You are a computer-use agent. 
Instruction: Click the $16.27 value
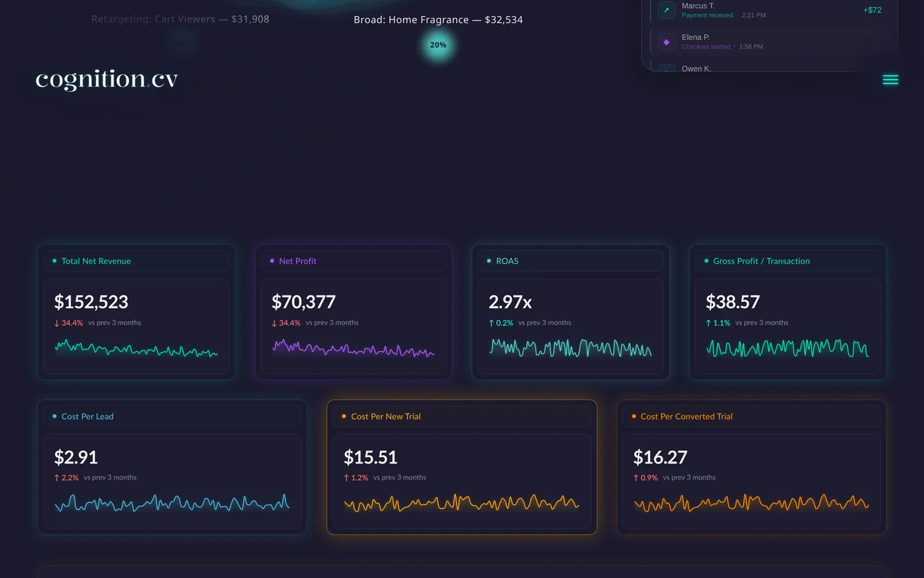point(660,457)
